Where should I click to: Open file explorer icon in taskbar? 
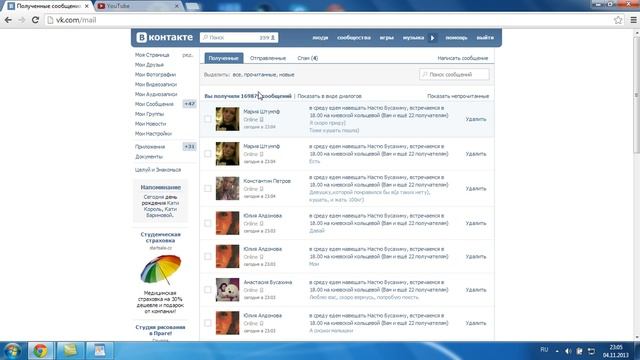pos(70,351)
